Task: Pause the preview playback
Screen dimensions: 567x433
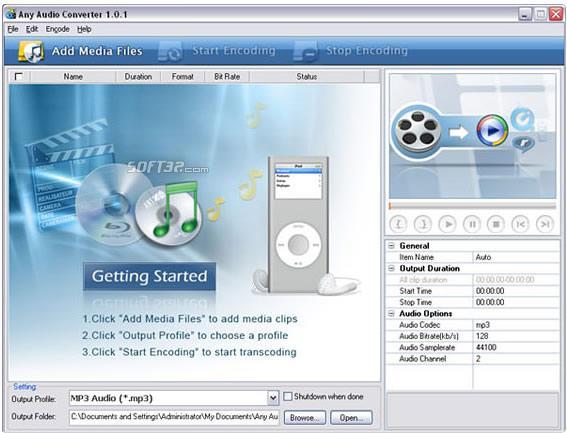Action: tap(472, 224)
